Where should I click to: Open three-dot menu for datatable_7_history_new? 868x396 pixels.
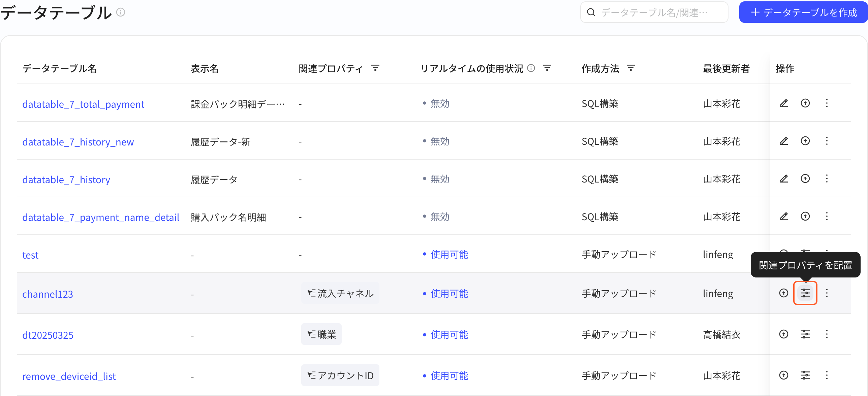pyautogui.click(x=827, y=141)
